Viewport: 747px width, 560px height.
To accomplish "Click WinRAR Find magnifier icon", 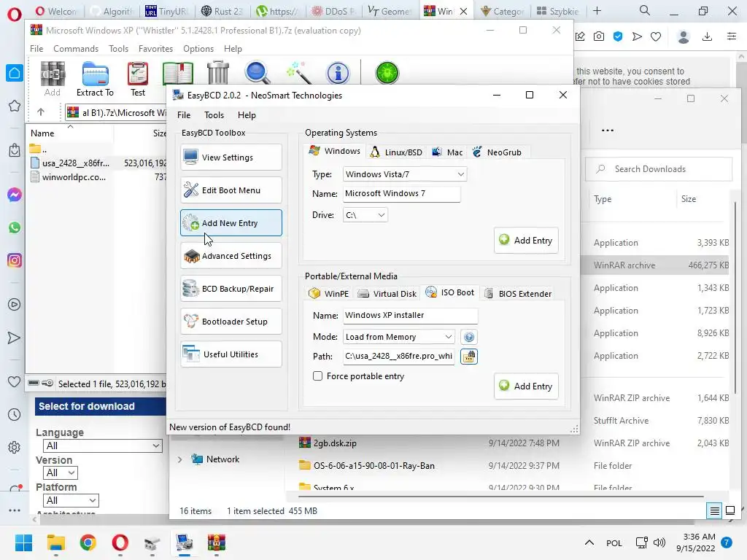I will [x=258, y=74].
